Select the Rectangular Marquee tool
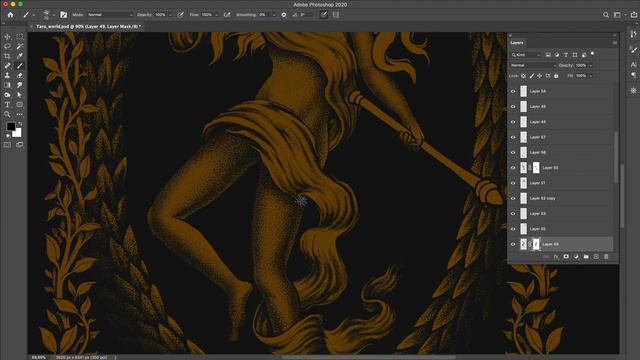 (20, 37)
